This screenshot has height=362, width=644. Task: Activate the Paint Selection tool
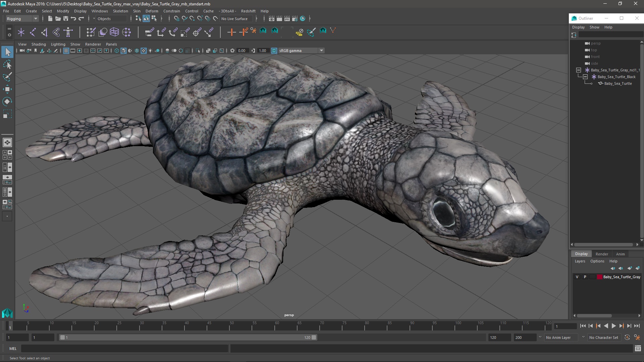click(7, 77)
